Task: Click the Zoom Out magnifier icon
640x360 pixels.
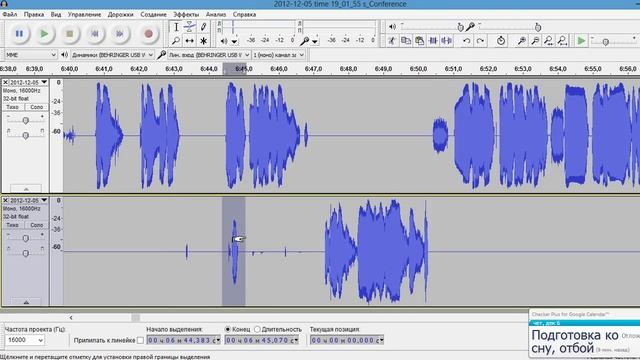Action: click(x=535, y=40)
